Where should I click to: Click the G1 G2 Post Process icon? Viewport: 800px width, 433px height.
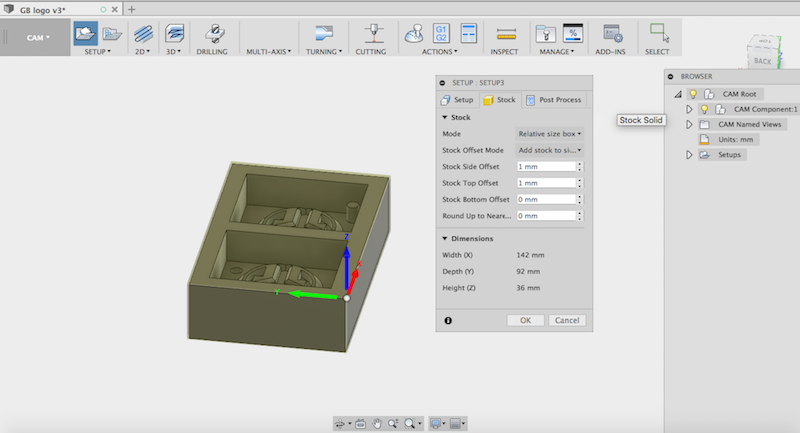(x=441, y=34)
